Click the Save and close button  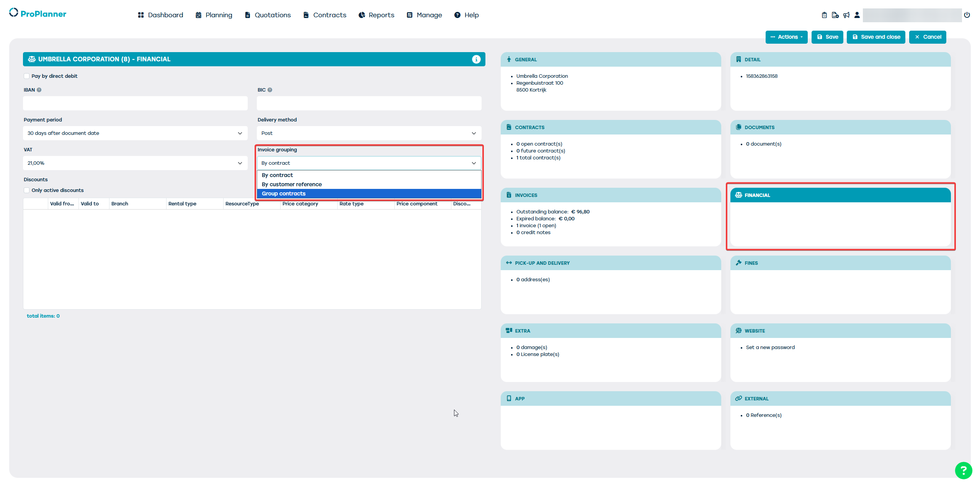click(876, 37)
